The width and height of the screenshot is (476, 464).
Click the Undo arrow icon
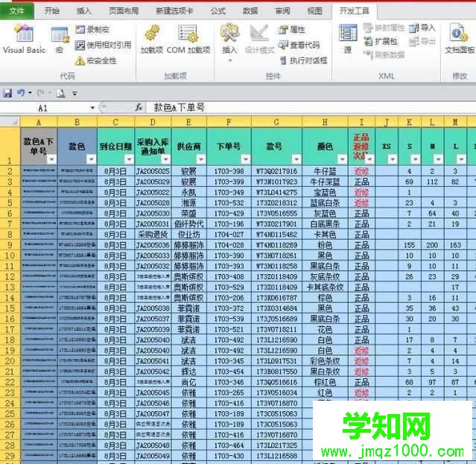21,93
